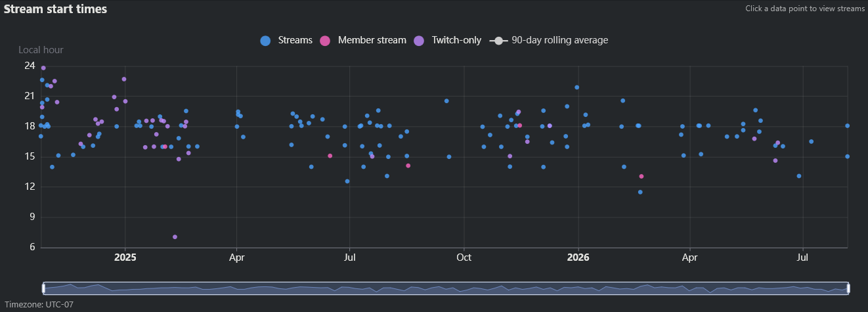Click the '24' y-axis label
Viewport: 868px width, 312px height.
pos(30,66)
